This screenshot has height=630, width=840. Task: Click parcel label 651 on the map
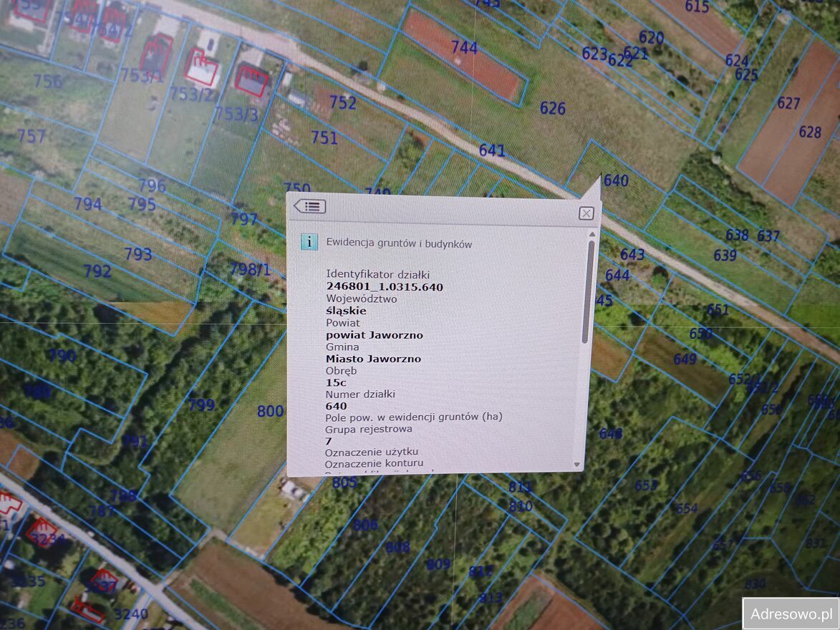tap(718, 310)
